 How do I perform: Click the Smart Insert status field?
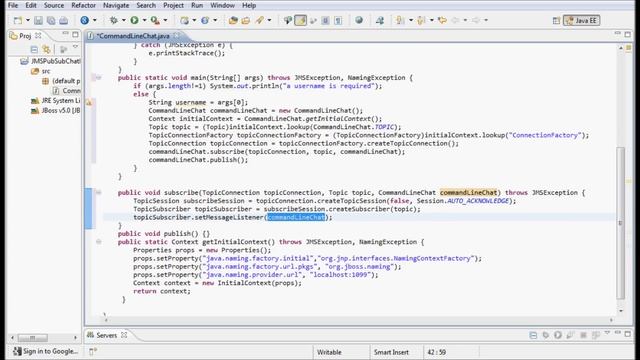(x=391, y=352)
